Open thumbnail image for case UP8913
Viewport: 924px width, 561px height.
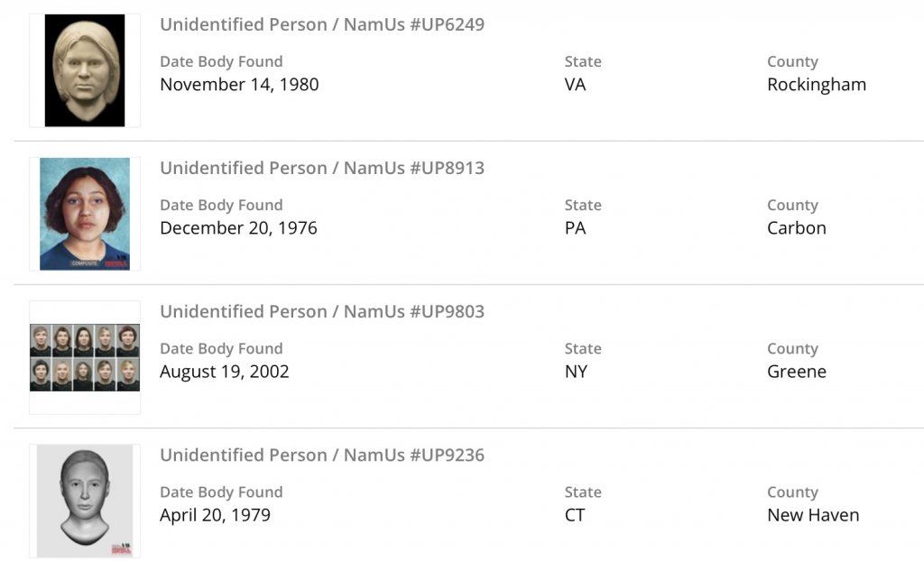click(x=85, y=214)
